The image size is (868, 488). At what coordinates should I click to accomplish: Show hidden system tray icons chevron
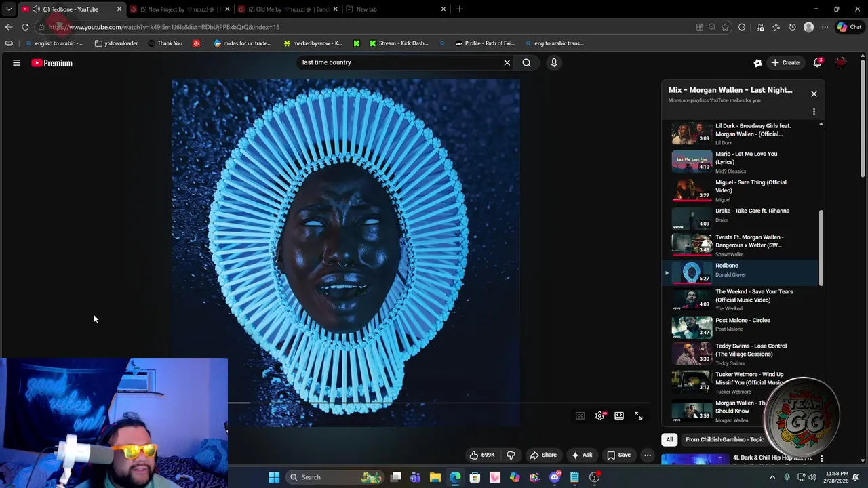click(x=772, y=477)
